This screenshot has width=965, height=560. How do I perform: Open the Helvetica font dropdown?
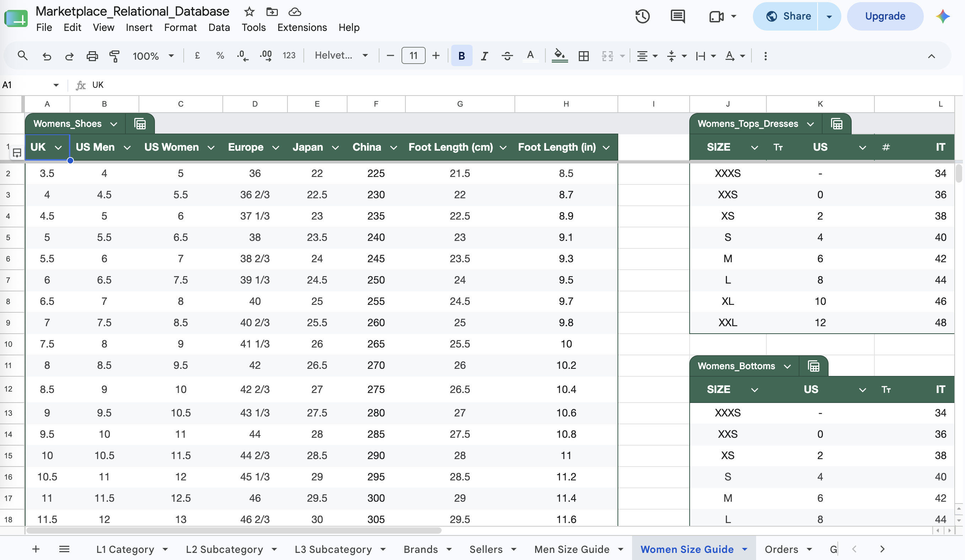[x=341, y=55]
